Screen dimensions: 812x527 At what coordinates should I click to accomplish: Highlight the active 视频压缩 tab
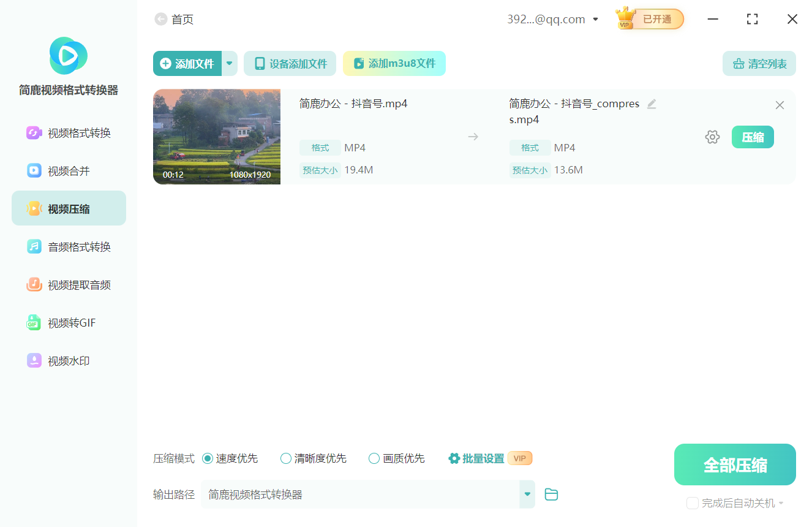tap(68, 208)
